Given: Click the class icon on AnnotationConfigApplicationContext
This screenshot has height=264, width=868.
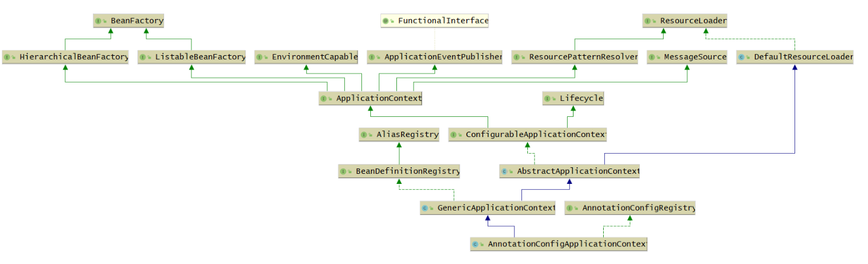Looking at the screenshot, I should tap(476, 244).
